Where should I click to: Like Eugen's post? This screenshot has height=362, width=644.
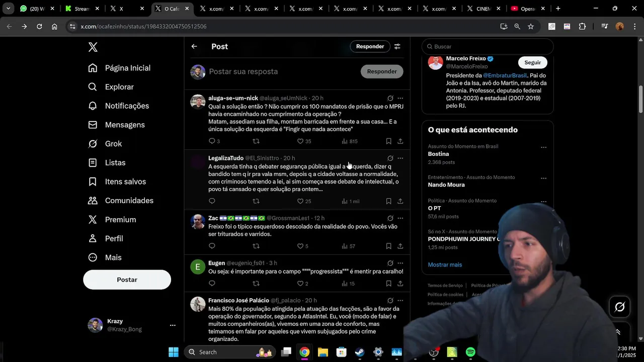coord(300,284)
